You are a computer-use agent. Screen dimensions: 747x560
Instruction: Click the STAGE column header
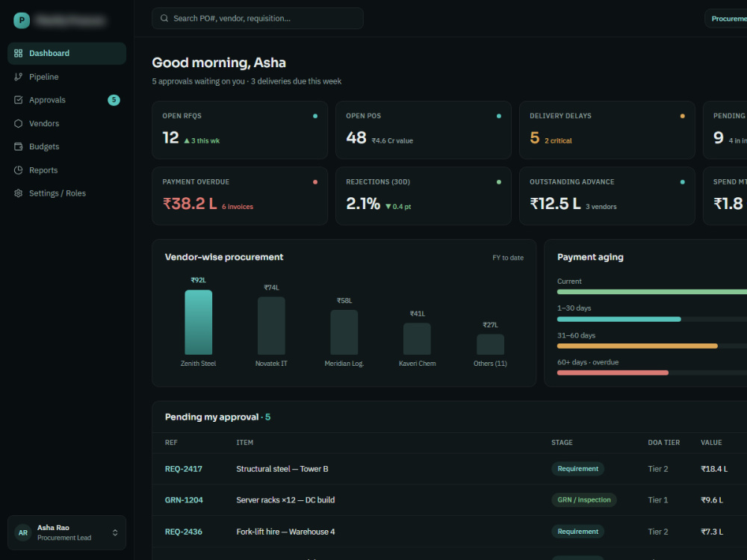tap(562, 443)
